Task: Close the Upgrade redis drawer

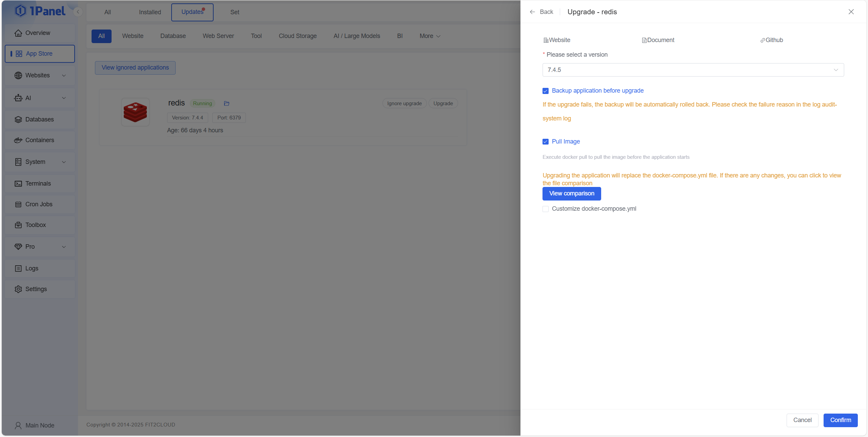Action: [x=851, y=12]
